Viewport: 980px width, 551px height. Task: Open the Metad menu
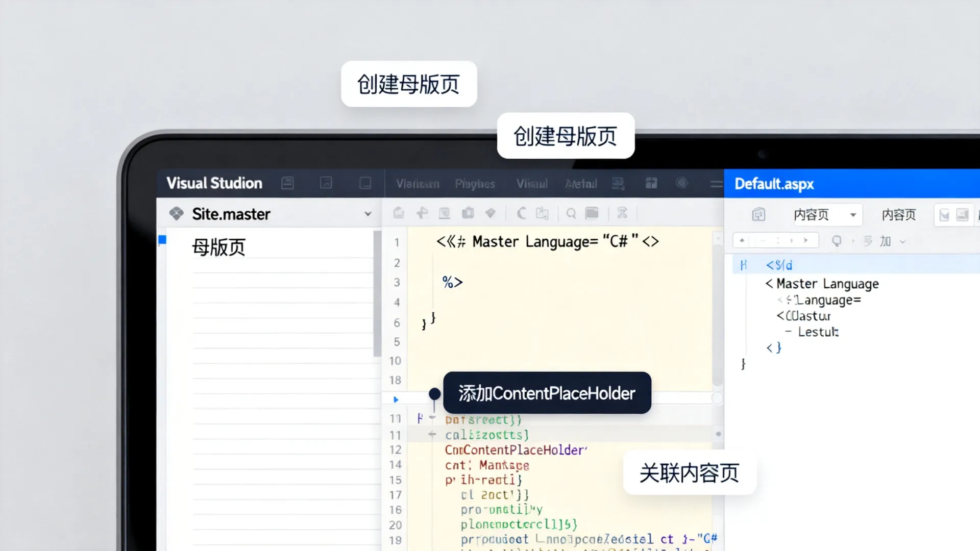[x=581, y=184]
